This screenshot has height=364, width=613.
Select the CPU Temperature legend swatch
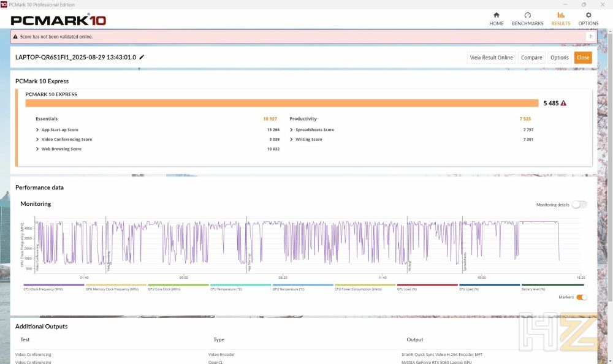click(x=240, y=285)
